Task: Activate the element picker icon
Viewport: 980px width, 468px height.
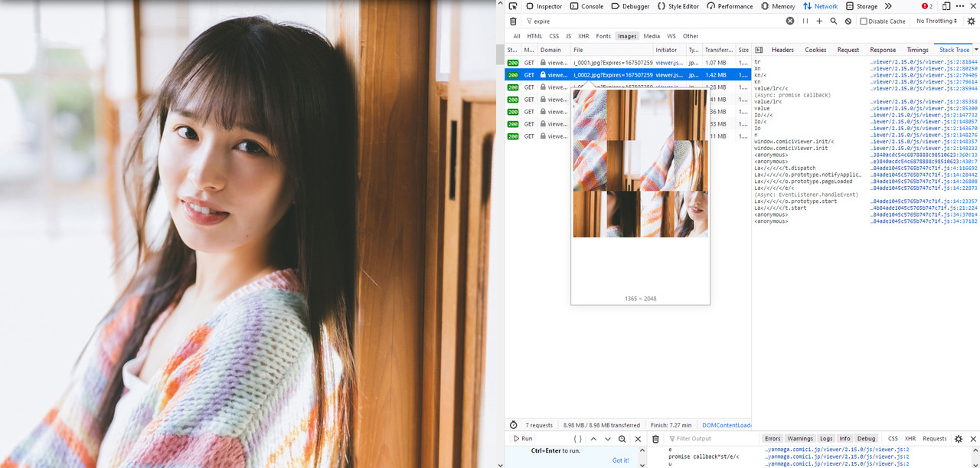Action: (x=513, y=6)
